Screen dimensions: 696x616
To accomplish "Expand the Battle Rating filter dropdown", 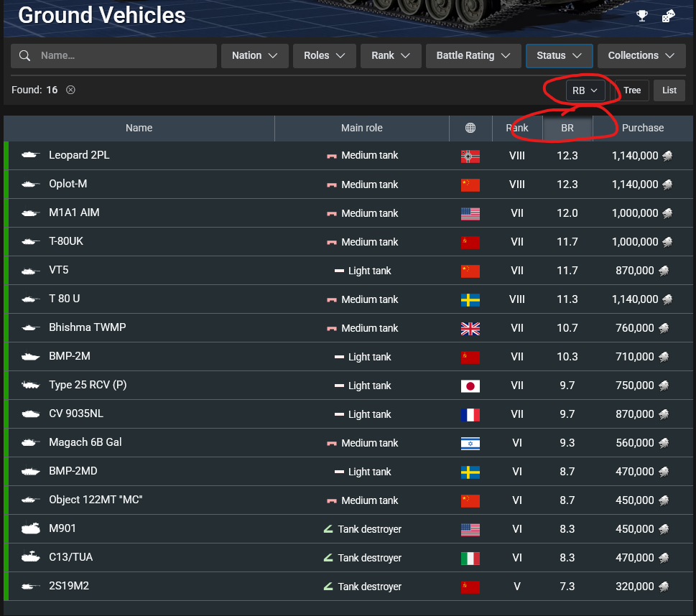I will 473,56.
